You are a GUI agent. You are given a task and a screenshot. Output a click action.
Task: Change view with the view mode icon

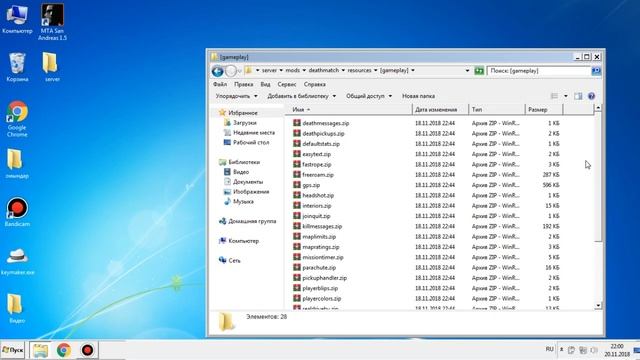tap(554, 96)
